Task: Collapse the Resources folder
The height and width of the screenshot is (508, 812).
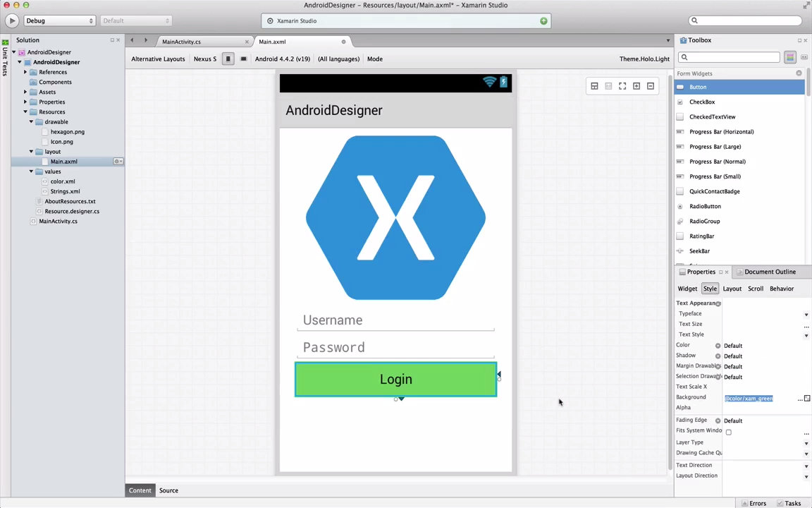Action: pyautogui.click(x=25, y=112)
